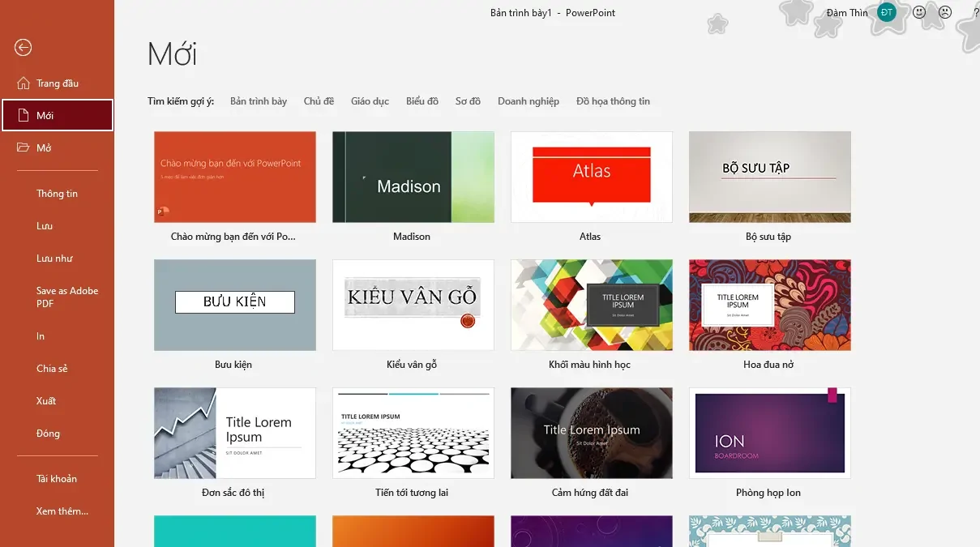
Task: Open the Thông tin menu item
Action: 57,194
